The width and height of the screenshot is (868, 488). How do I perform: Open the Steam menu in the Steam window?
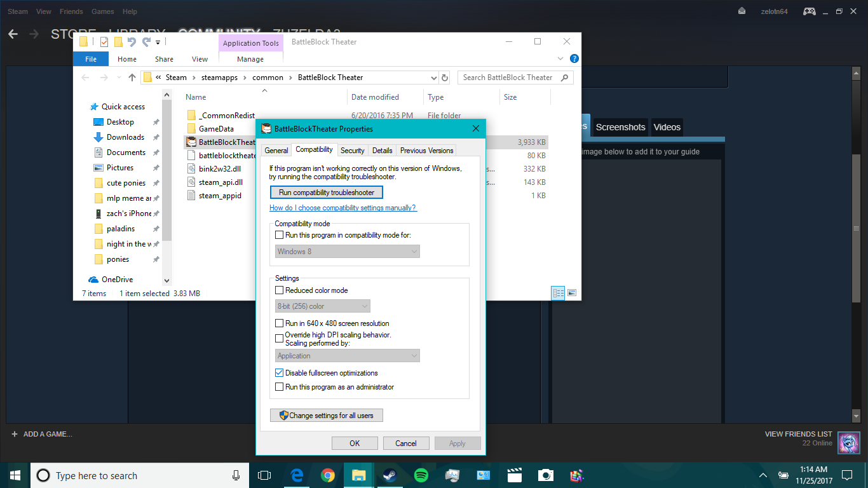coord(18,11)
